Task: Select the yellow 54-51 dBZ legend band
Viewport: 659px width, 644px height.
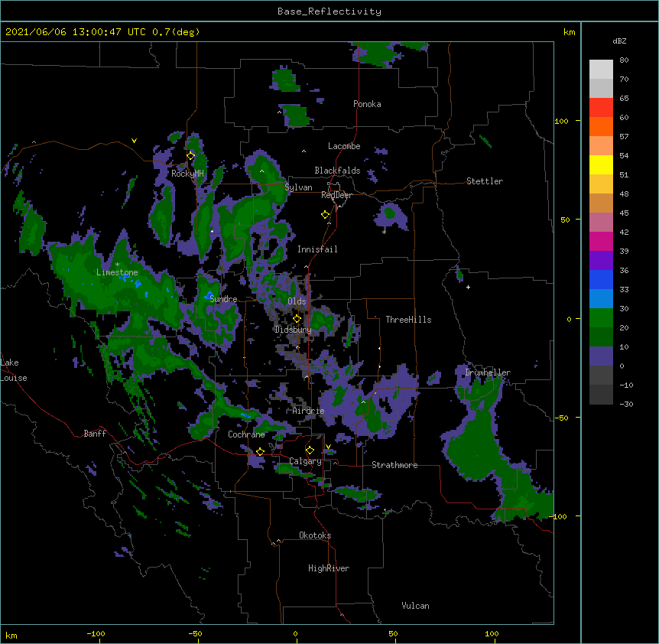Action: point(601,165)
